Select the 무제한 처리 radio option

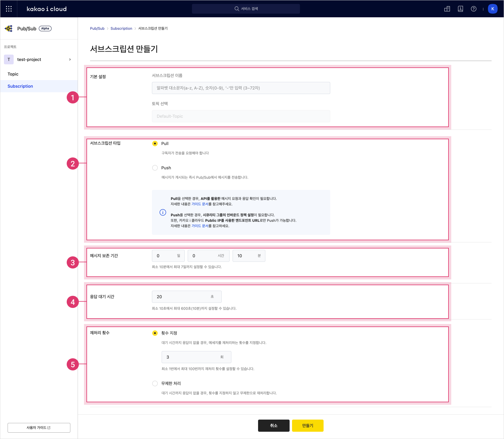coord(155,383)
